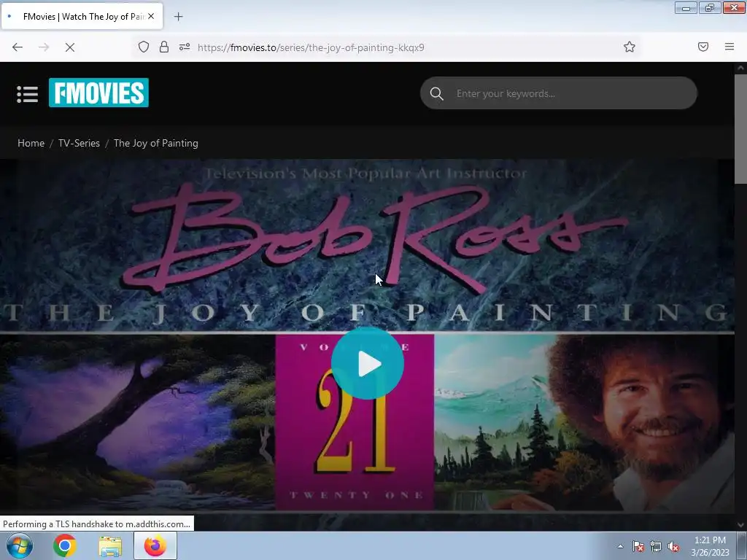
Task: Close the FMovies tab
Action: (x=151, y=16)
